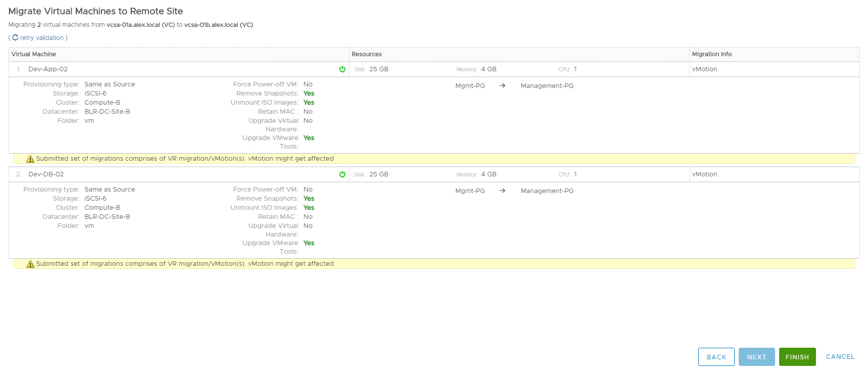Click Management-PG destination network for Dev-DB-02
868x375 pixels.
547,191
